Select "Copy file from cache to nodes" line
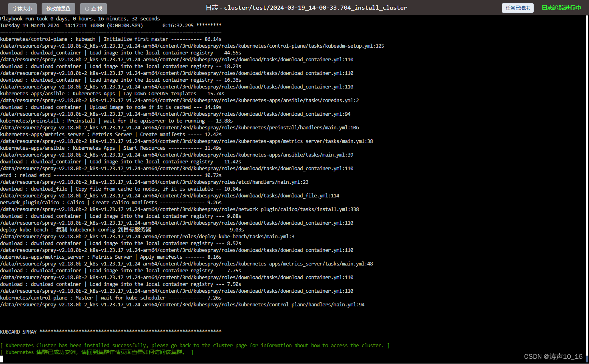This screenshot has width=589, height=364. tap(121, 189)
